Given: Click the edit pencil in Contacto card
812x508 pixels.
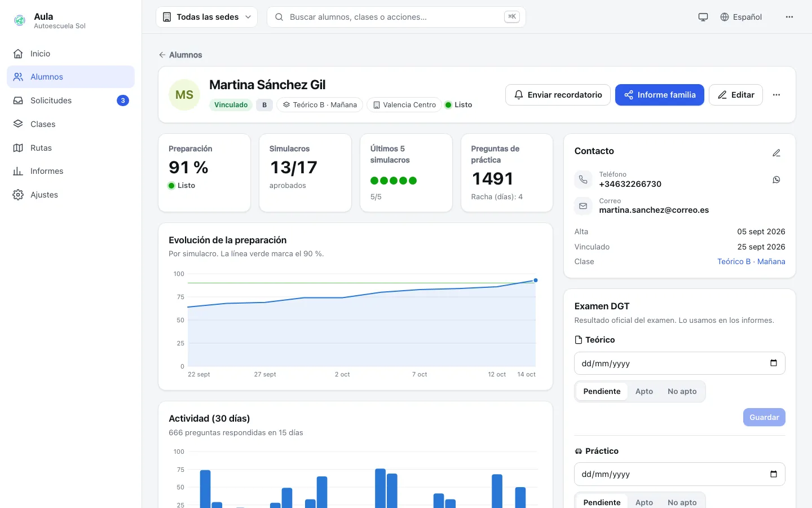Looking at the screenshot, I should pos(776,153).
